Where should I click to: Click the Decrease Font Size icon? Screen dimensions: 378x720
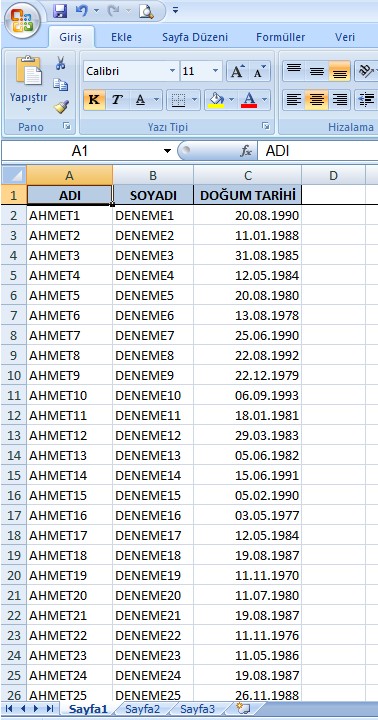pyautogui.click(x=259, y=72)
